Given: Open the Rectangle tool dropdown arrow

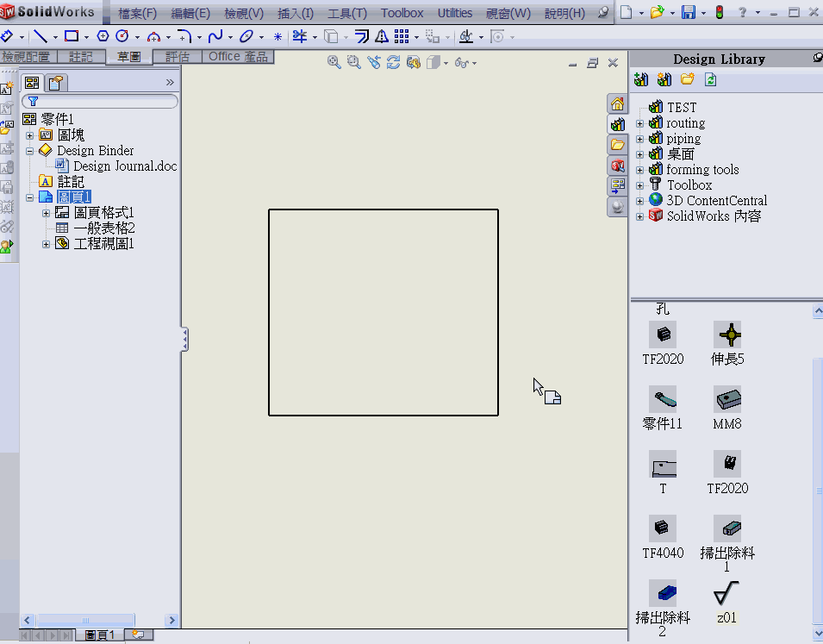Looking at the screenshot, I should (86, 37).
